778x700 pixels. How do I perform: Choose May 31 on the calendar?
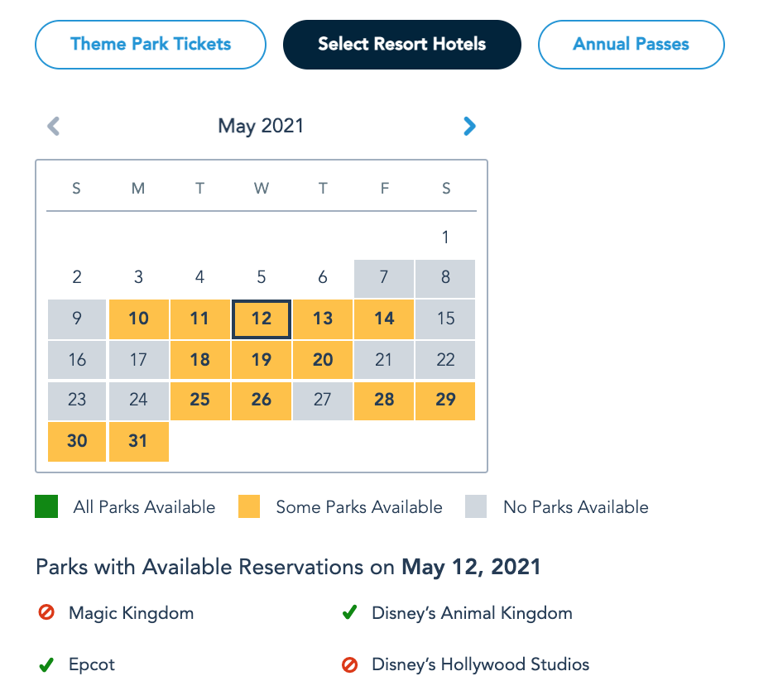(138, 441)
